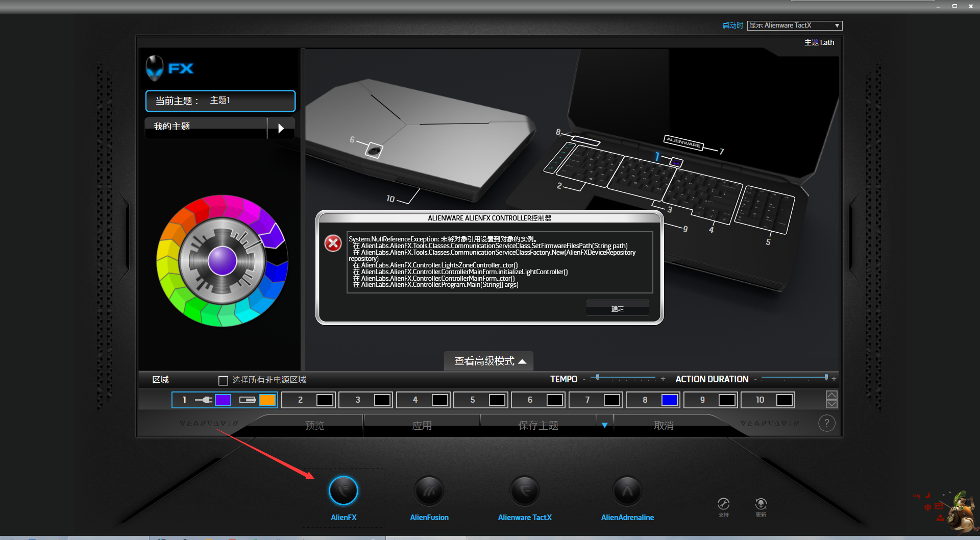Open the AlienFusion module icon
This screenshot has height=540, width=980.
429,490
